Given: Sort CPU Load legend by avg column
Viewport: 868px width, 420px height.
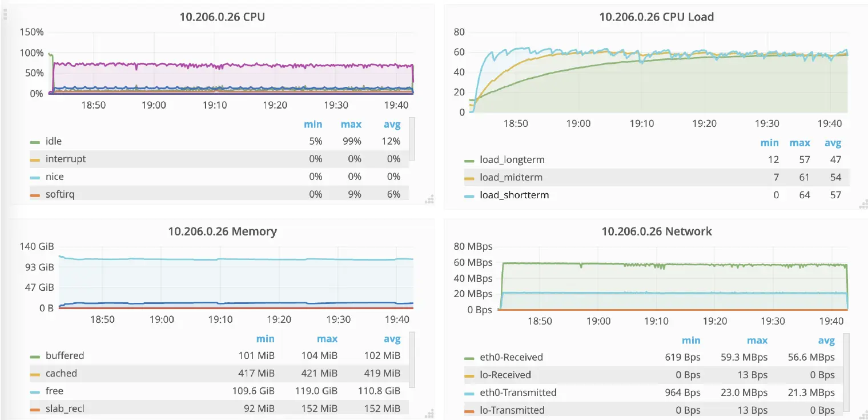Looking at the screenshot, I should coord(833,143).
